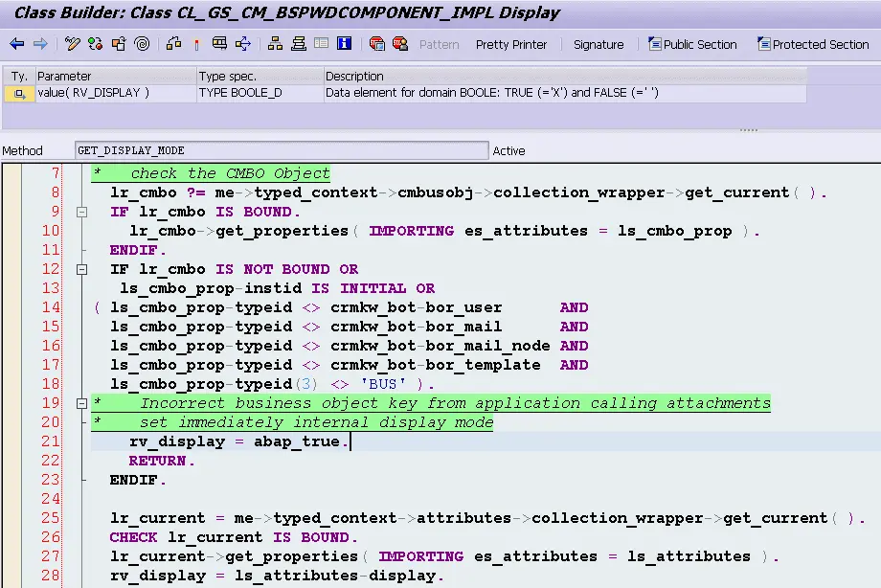Click the BOOLE domain description cell

coord(565,93)
